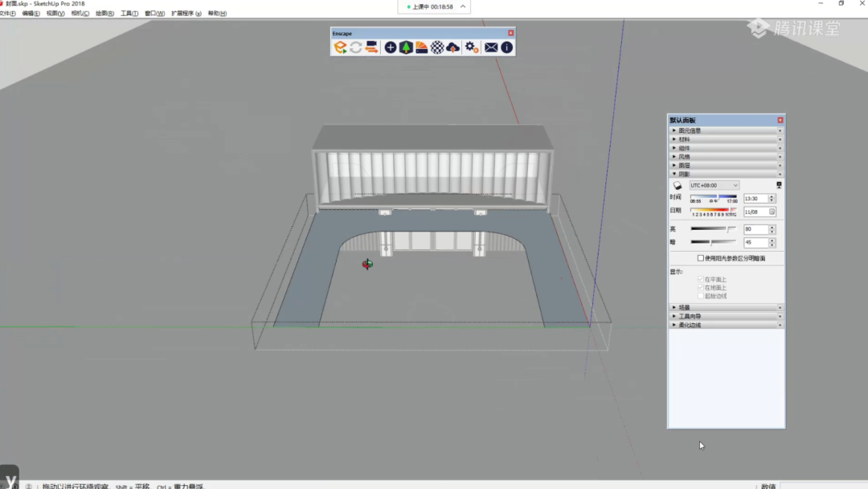Open 绘图 menu
Screen dimensions: 868x489
pyautogui.click(x=104, y=14)
